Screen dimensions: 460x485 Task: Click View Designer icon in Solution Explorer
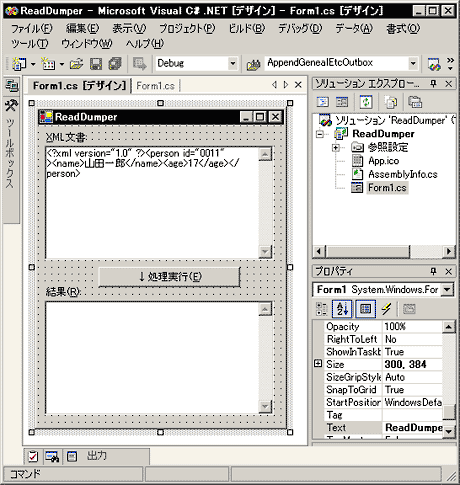point(342,102)
